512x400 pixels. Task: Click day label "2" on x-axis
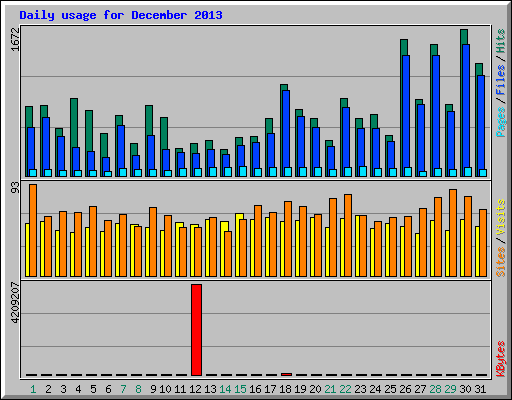pyautogui.click(x=48, y=389)
